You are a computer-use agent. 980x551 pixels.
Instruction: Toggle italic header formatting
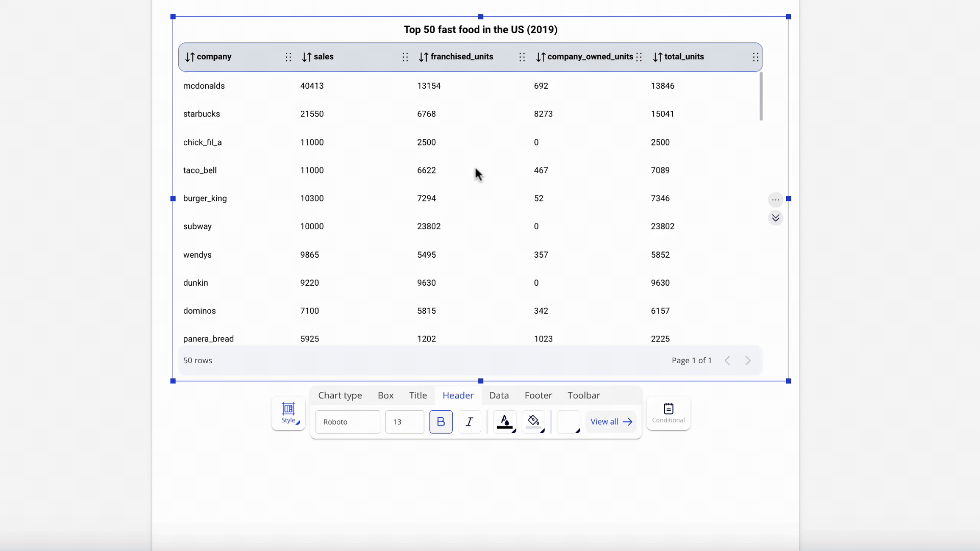click(x=469, y=422)
